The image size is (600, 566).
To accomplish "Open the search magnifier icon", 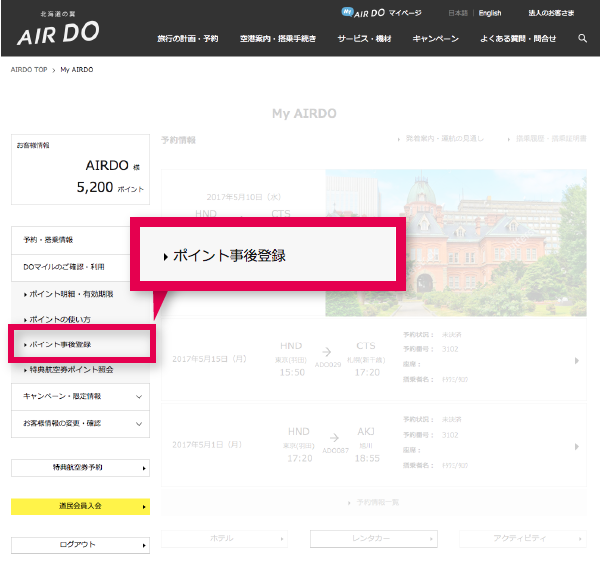I will [x=582, y=38].
